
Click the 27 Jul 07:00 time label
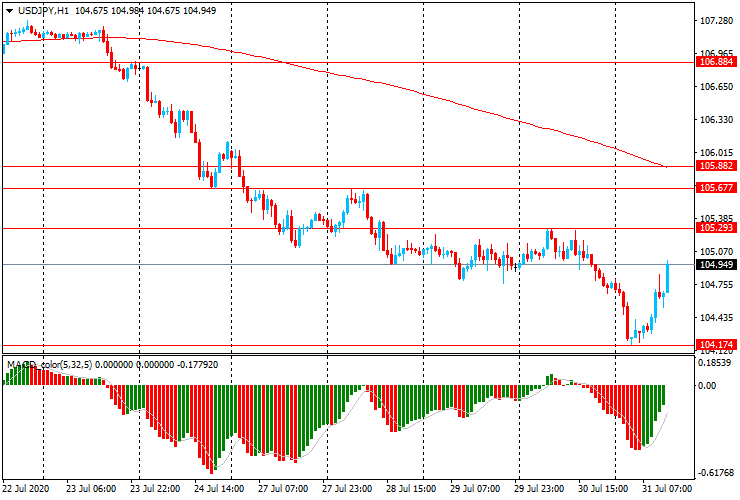coord(283,488)
